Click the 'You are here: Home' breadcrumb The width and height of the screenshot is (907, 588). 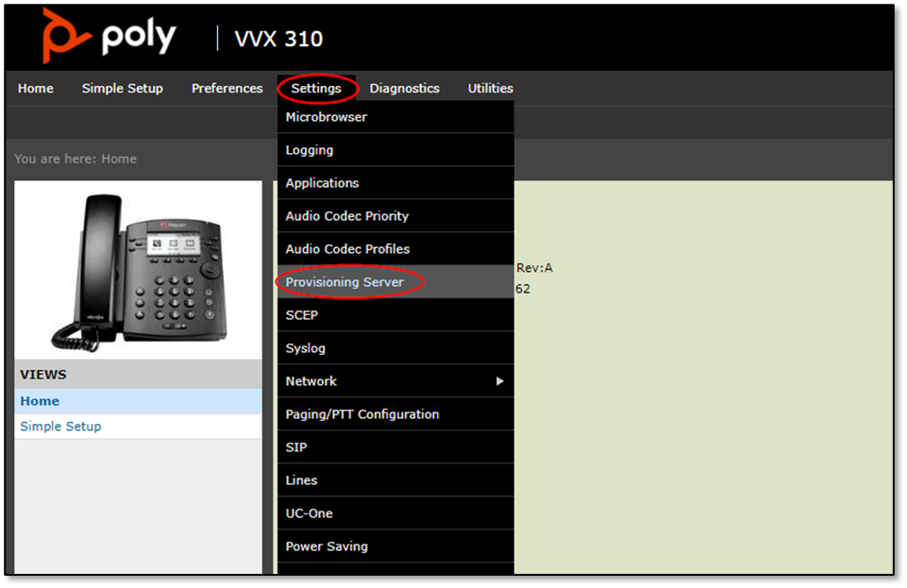tap(76, 159)
